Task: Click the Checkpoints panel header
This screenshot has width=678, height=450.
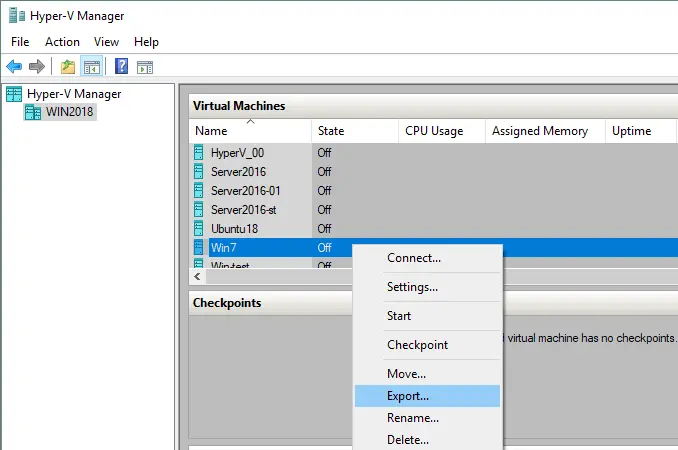Action: click(270, 303)
